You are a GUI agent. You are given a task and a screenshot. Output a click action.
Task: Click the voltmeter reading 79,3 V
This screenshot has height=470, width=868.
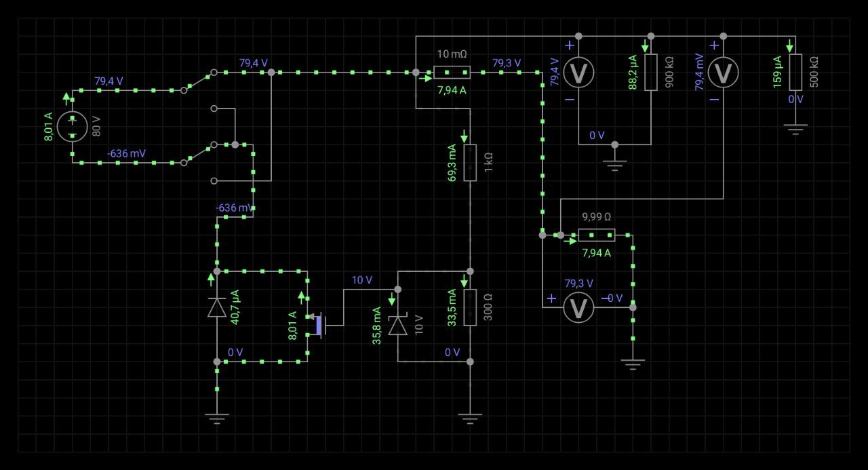[578, 308]
